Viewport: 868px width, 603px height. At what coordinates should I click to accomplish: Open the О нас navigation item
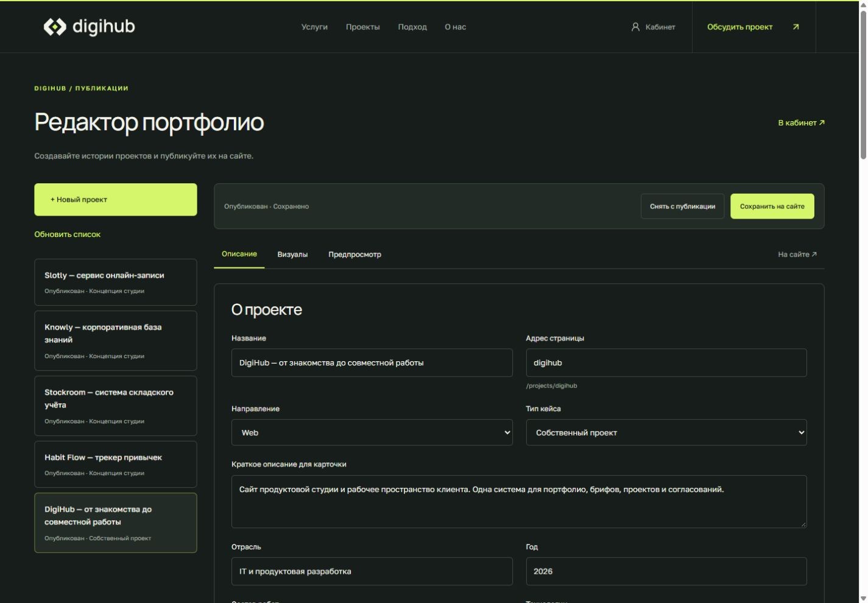coord(455,27)
